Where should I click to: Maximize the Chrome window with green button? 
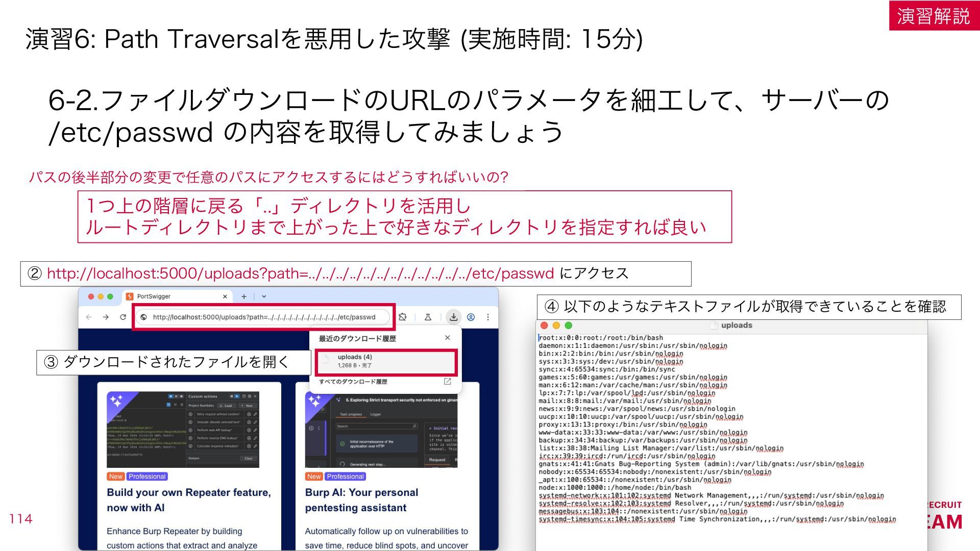click(x=110, y=296)
